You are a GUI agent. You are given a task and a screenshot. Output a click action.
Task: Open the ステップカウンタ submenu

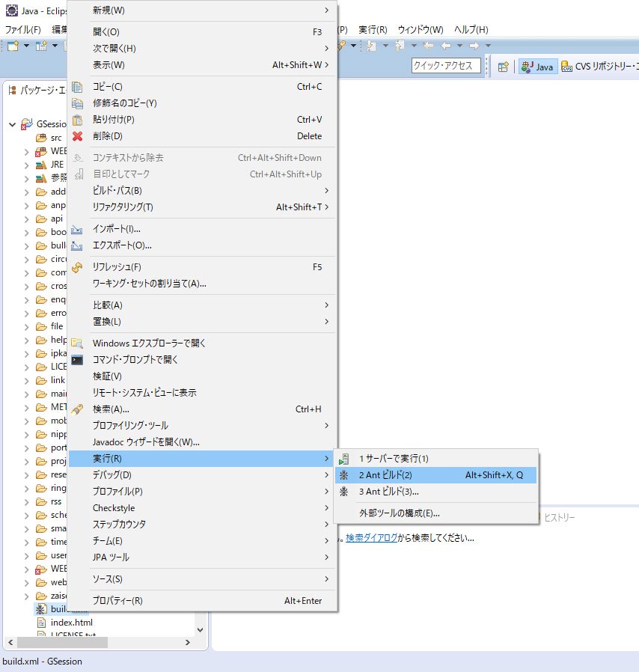203,525
